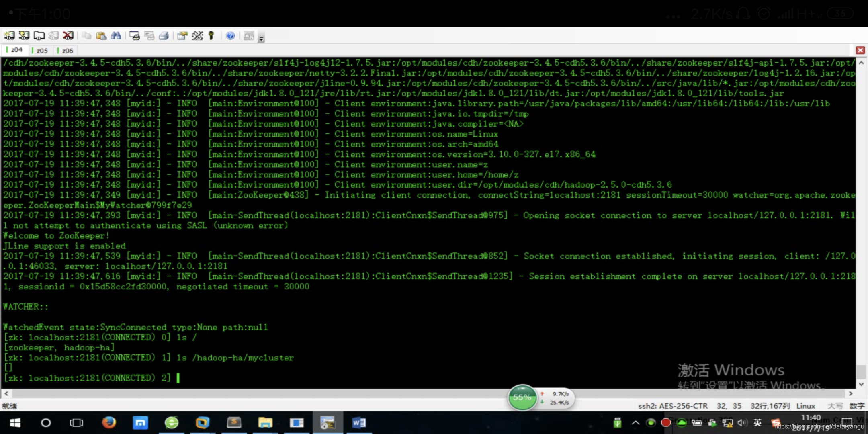
Task: Switch to the z06 session tab
Action: click(65, 51)
